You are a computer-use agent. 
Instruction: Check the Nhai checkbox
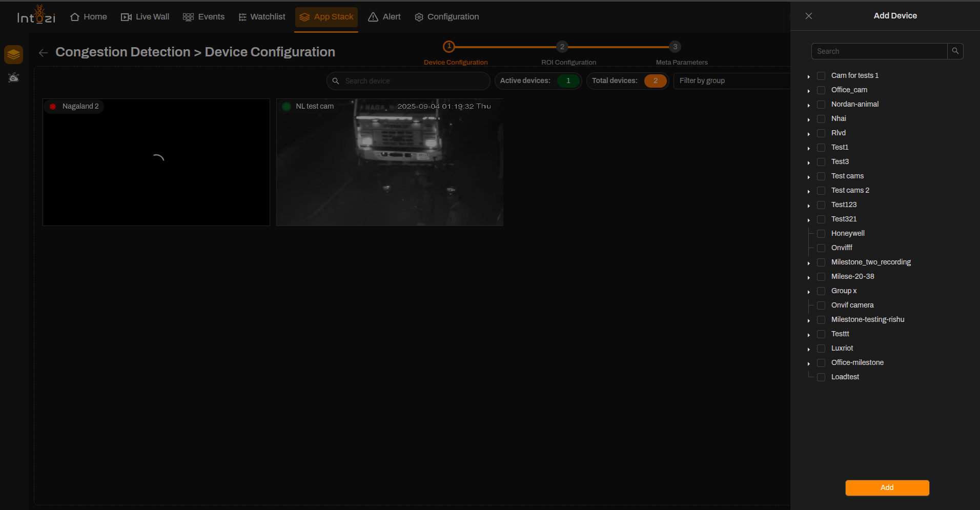pyautogui.click(x=821, y=119)
